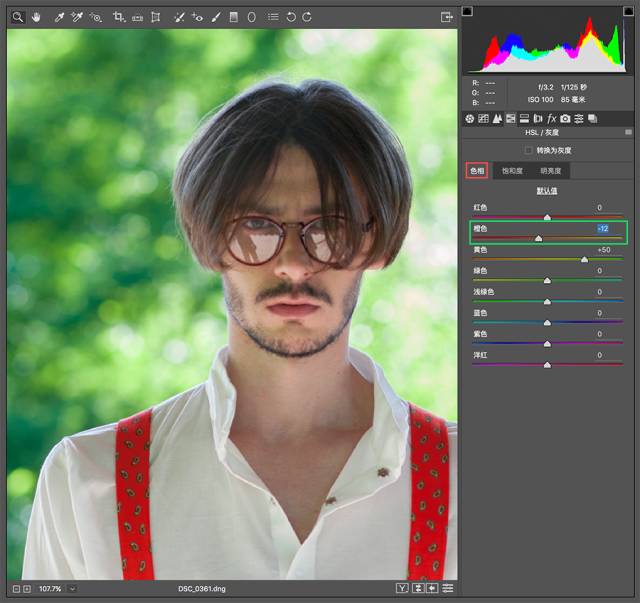Click the 蓝色 hue slider handle
The height and width of the screenshot is (603, 640).
pos(547,323)
